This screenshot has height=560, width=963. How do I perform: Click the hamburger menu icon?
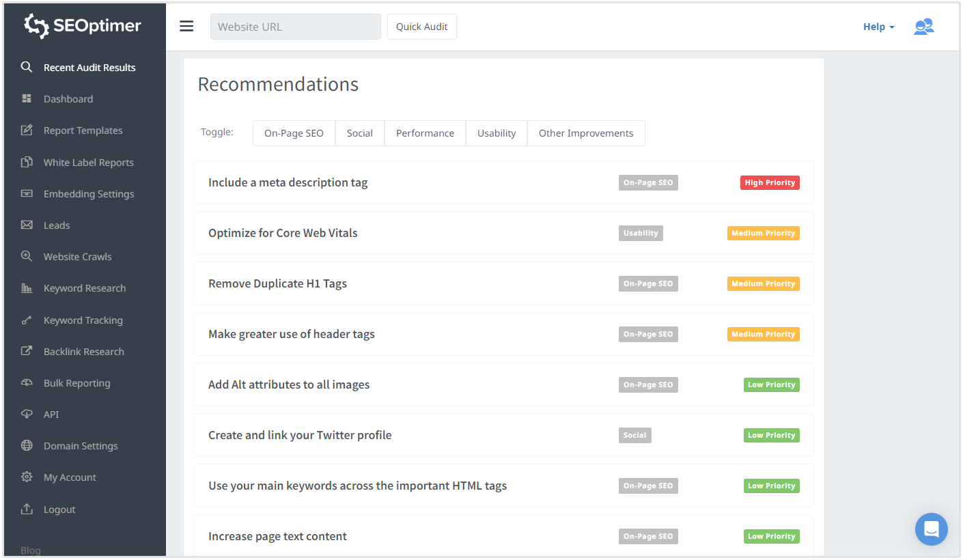tap(186, 27)
